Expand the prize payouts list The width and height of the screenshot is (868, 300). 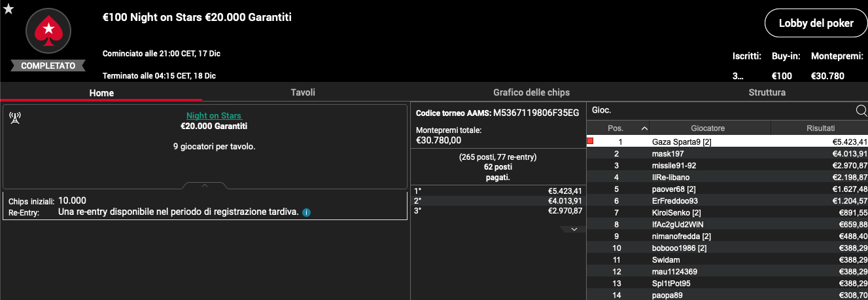[574, 229]
